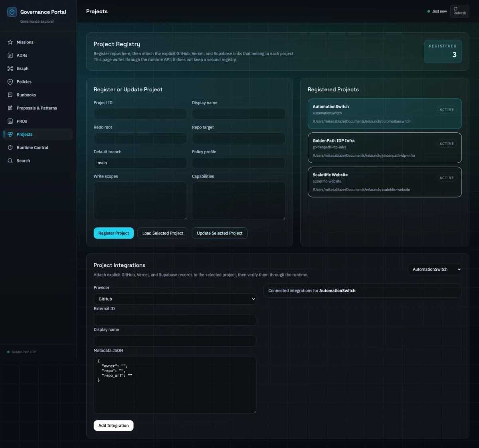Open the ADRs page
The height and width of the screenshot is (448, 479).
(x=38, y=55)
